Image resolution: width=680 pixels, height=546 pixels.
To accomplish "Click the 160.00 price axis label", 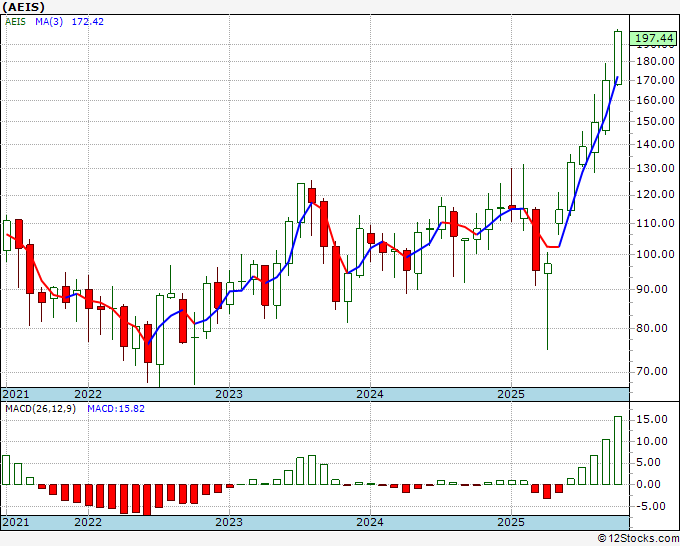I will click(655, 100).
